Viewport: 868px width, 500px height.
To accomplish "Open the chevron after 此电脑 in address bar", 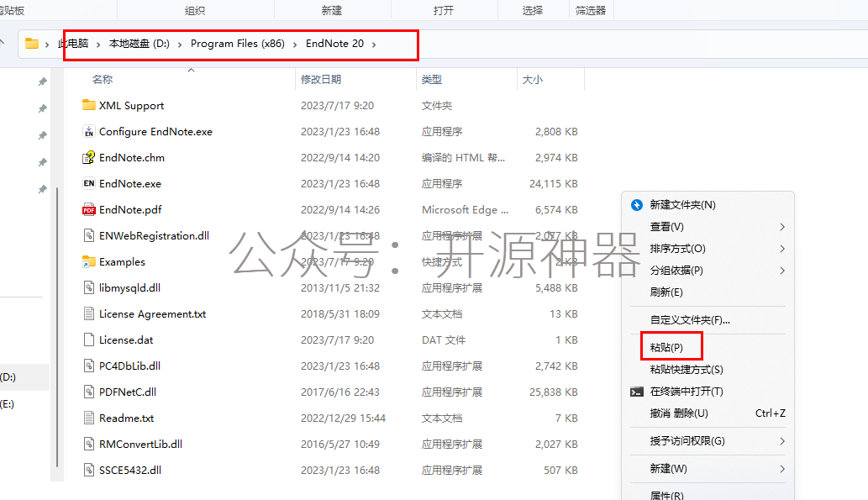I will pyautogui.click(x=98, y=44).
